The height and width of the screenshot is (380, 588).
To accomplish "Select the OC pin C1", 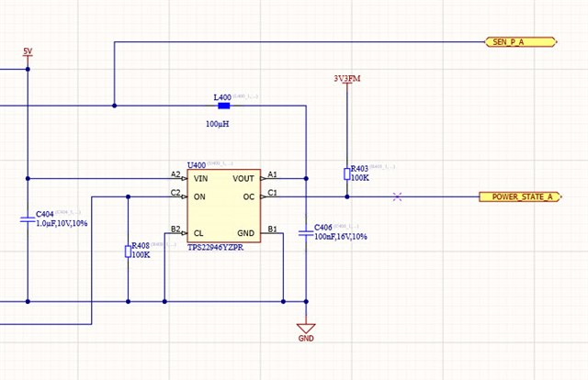I will [269, 196].
